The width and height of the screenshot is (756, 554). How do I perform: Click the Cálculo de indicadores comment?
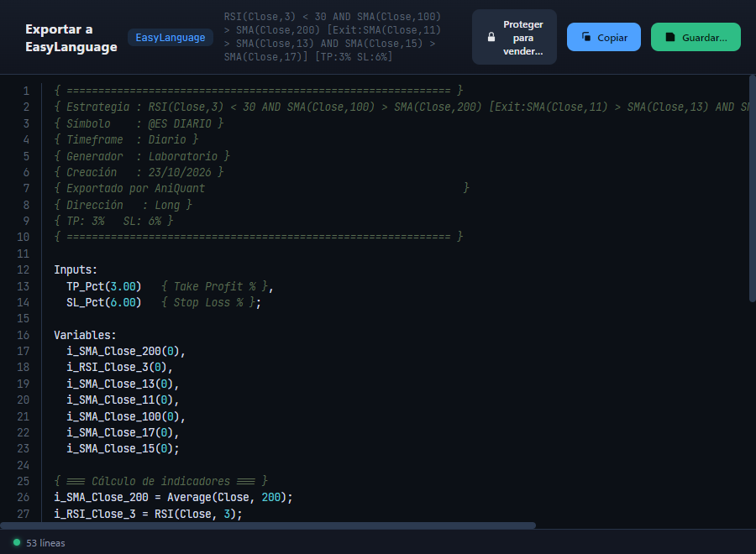pos(161,481)
